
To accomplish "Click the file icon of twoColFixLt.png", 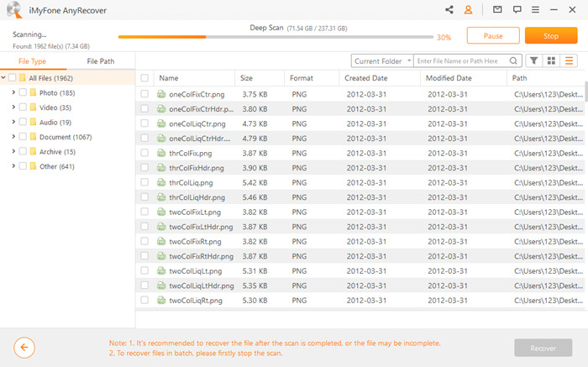I will [x=161, y=212].
